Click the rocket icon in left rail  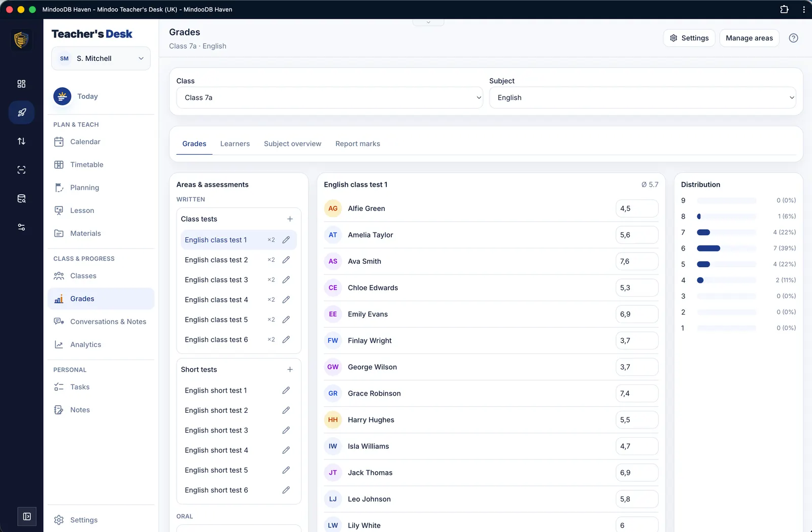click(x=21, y=113)
